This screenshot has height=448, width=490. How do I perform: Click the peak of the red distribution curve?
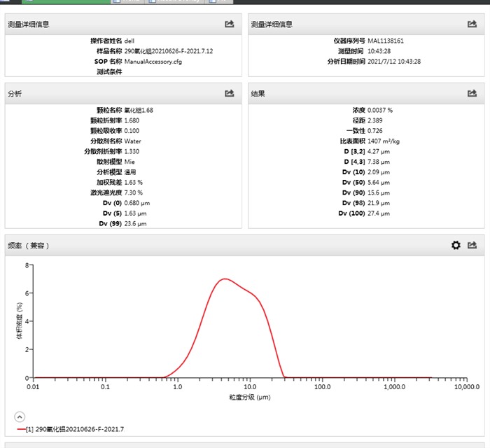coord(224,279)
